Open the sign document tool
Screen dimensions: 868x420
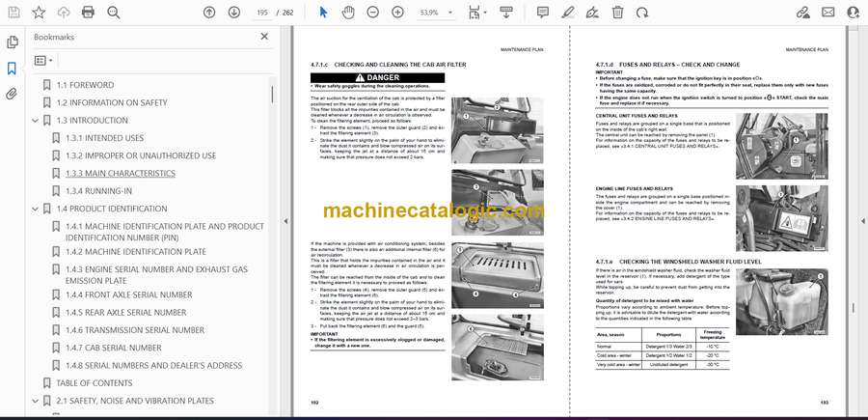click(592, 13)
